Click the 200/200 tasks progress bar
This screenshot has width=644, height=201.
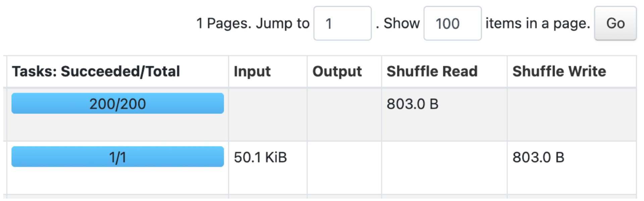pos(117,104)
